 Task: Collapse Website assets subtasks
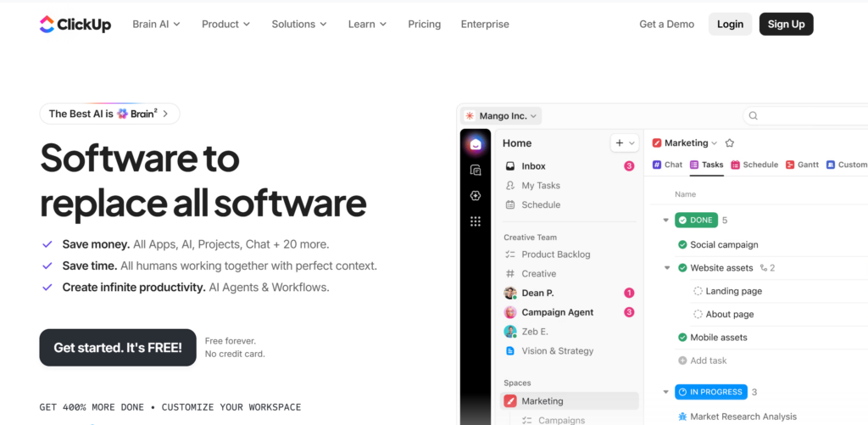(x=667, y=268)
